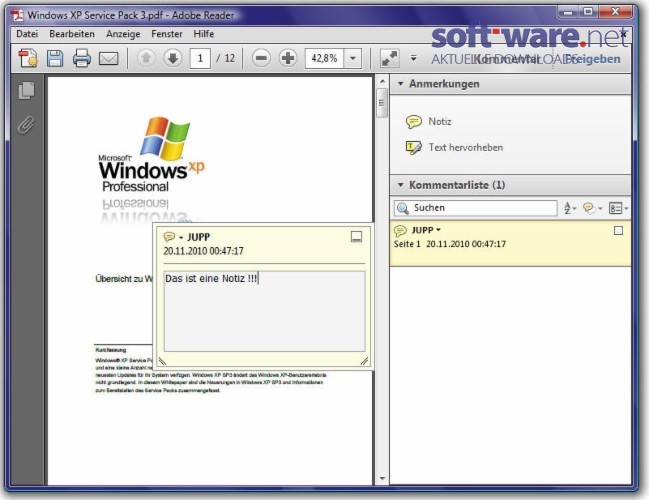Image resolution: width=649 pixels, height=500 pixels.
Task: Close the Adobe Reader window
Action: coord(616,12)
